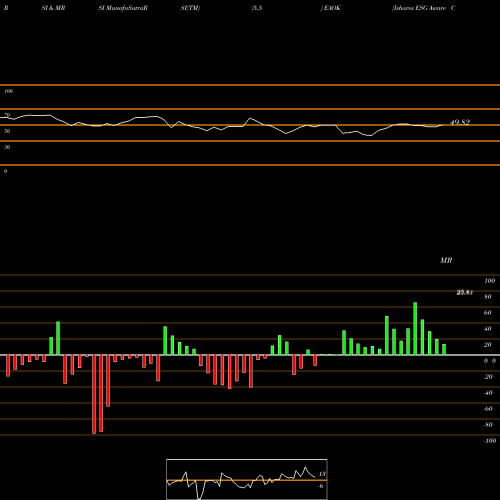Open the small thumbnail chart at the bottom
Viewport: 500px width, 500px height.
pyautogui.click(x=247, y=479)
